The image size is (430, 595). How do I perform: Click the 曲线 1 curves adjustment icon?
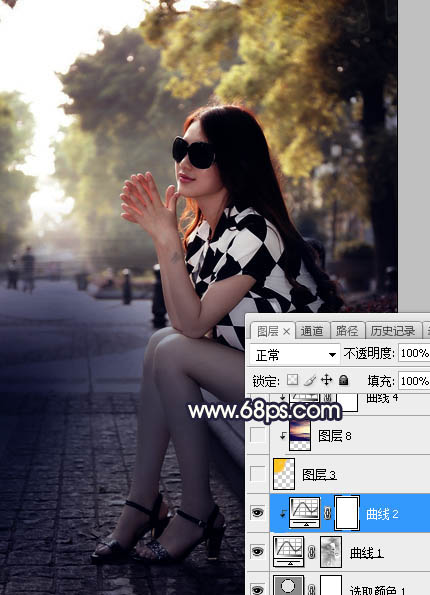[288, 551]
